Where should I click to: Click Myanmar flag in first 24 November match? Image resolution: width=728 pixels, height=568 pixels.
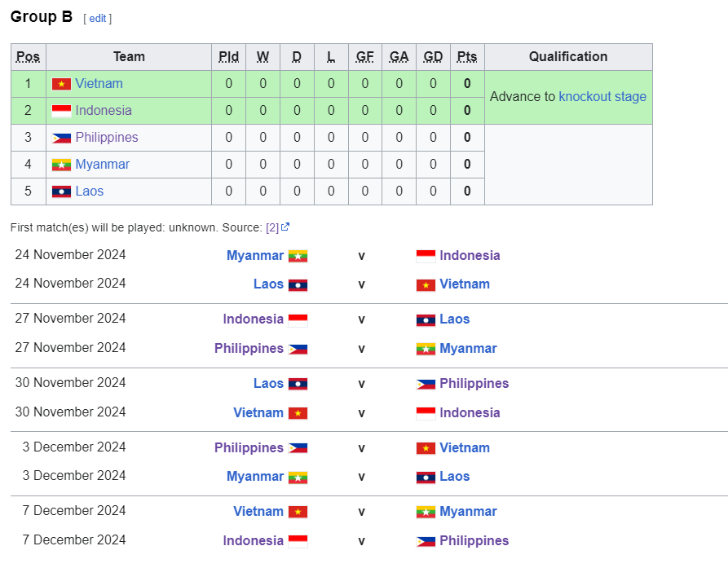pos(298,256)
